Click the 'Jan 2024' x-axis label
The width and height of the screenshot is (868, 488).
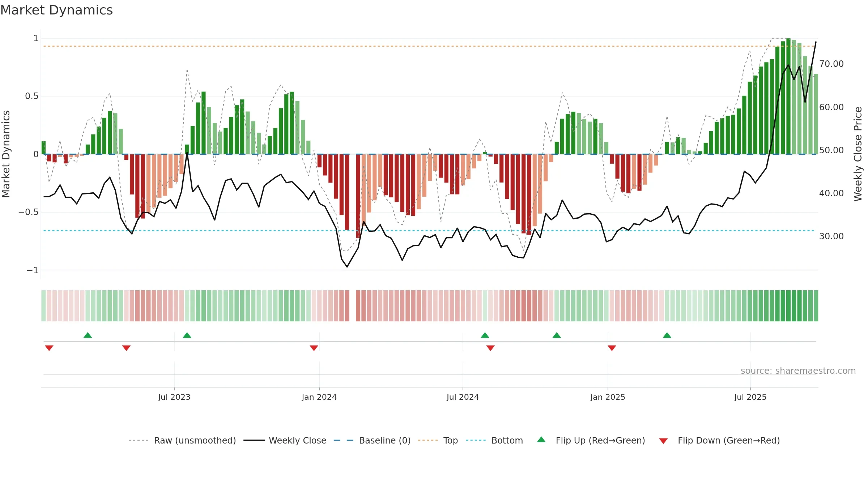pos(319,397)
